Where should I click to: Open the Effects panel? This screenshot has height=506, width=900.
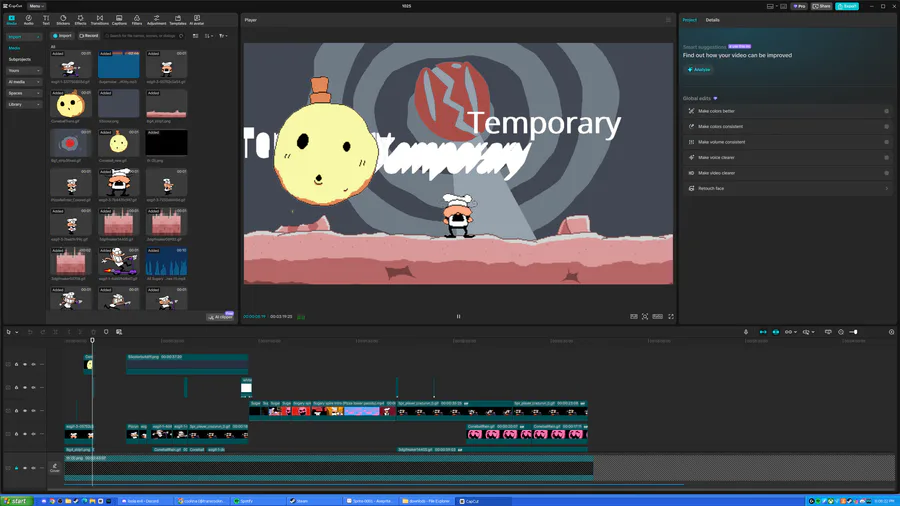tap(80, 20)
